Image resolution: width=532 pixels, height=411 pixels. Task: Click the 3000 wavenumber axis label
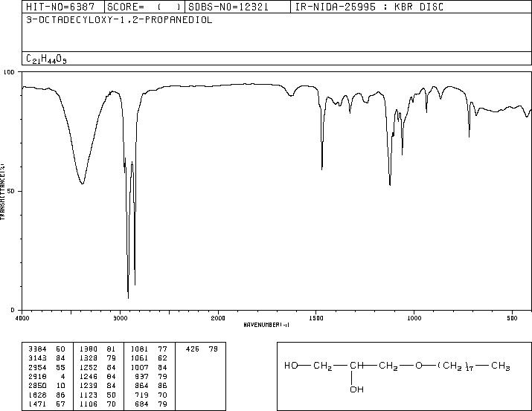point(120,318)
